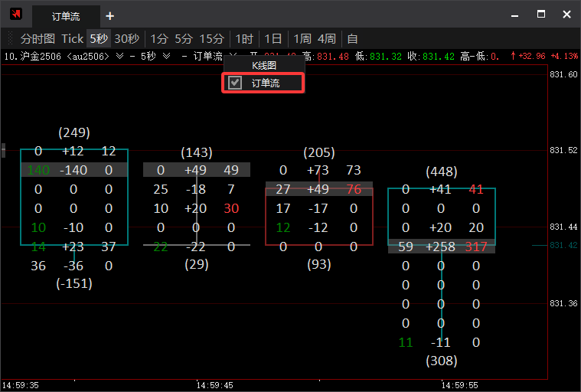Expand the contract au2506 dropdown arrow
This screenshot has width=581, height=392.
pos(119,56)
